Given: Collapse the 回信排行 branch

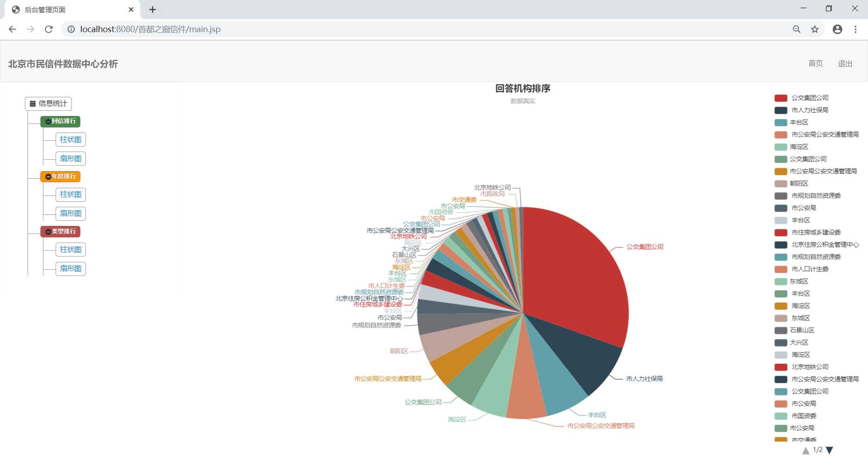Looking at the screenshot, I should click(60, 121).
